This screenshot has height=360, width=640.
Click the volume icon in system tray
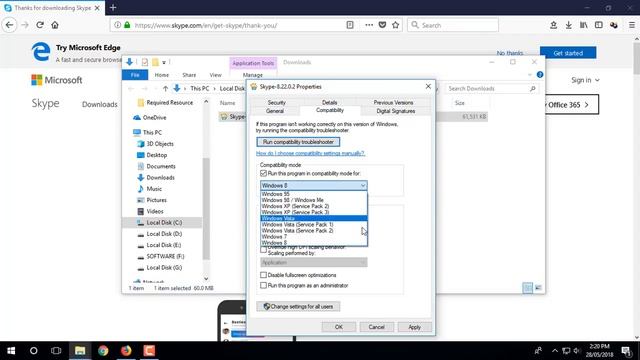577,351
